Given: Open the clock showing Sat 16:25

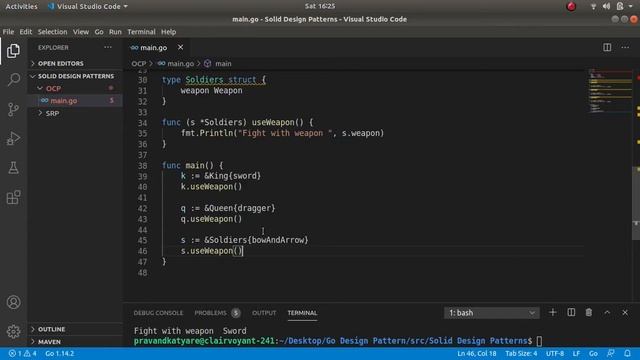Looking at the screenshot, I should pyautogui.click(x=320, y=6).
